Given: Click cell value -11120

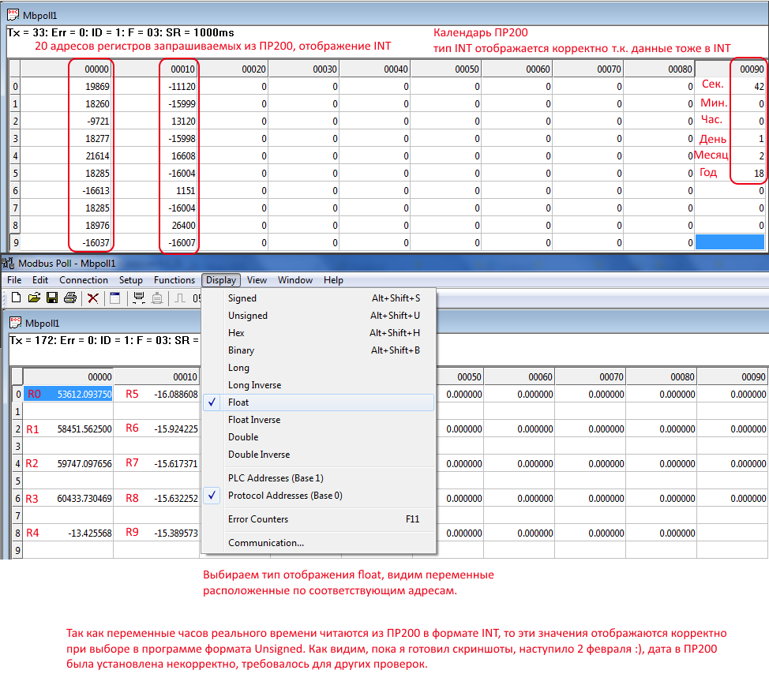Looking at the screenshot, I should click(x=156, y=87).
